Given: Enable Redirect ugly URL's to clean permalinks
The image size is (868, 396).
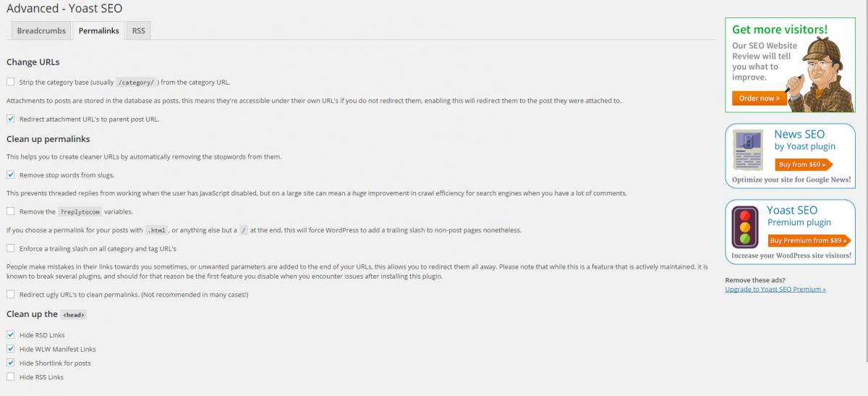Looking at the screenshot, I should (10, 295).
